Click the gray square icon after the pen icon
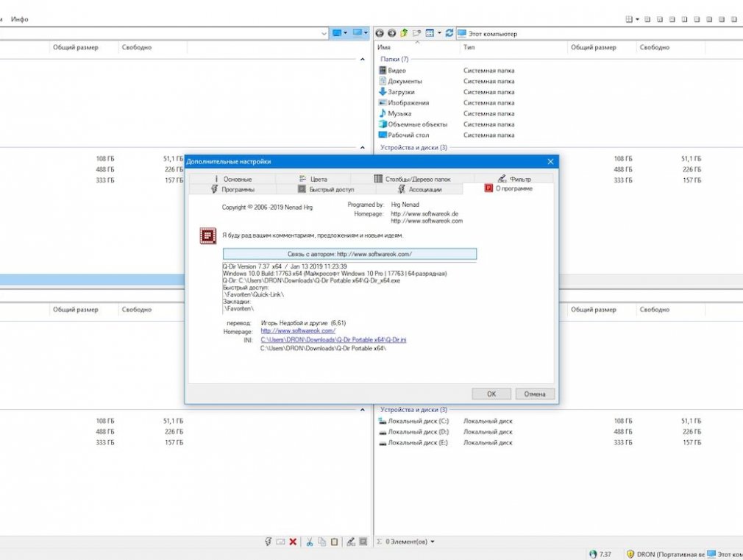This screenshot has height=560, width=743. click(x=363, y=542)
